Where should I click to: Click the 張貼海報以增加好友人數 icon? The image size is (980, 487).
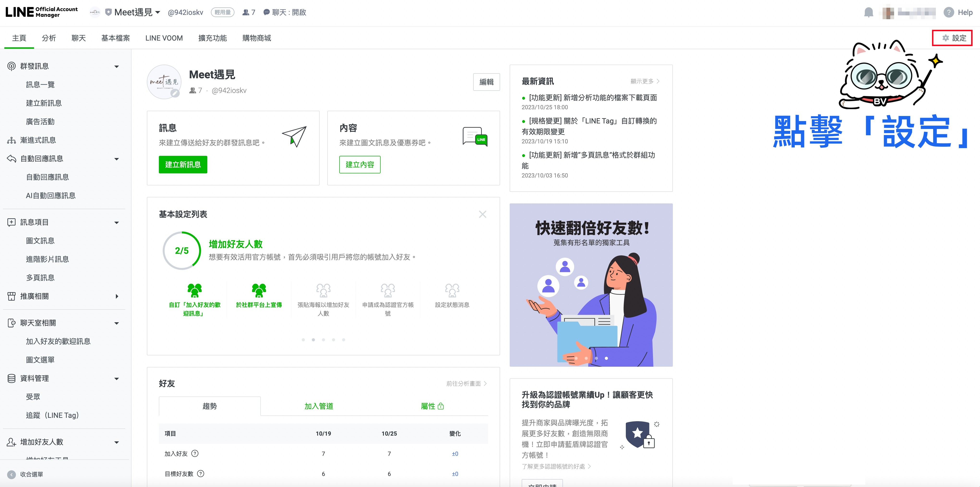coord(323,291)
